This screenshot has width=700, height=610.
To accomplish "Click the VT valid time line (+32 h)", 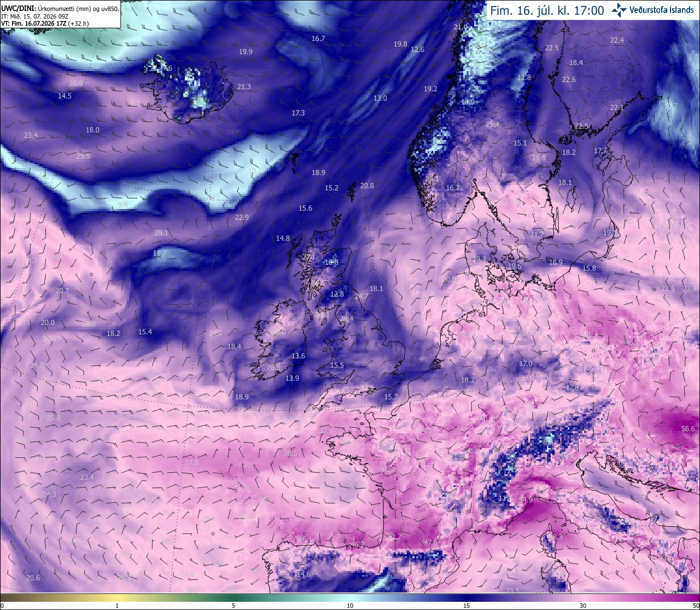I will click(x=45, y=23).
